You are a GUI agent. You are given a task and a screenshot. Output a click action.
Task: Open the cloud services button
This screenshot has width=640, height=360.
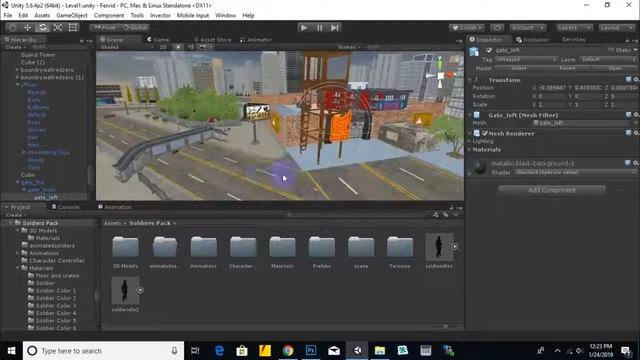point(497,27)
